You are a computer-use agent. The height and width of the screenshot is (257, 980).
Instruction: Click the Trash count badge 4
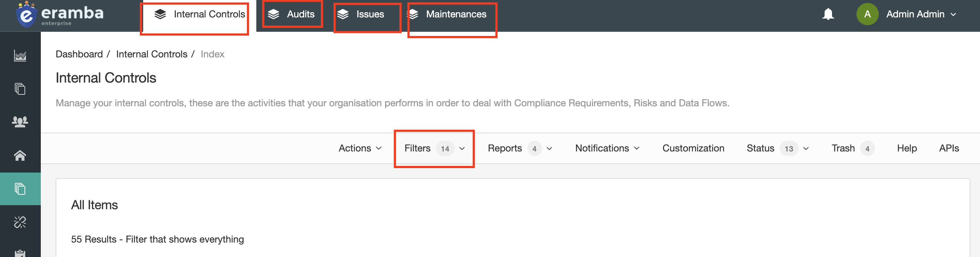point(867,148)
